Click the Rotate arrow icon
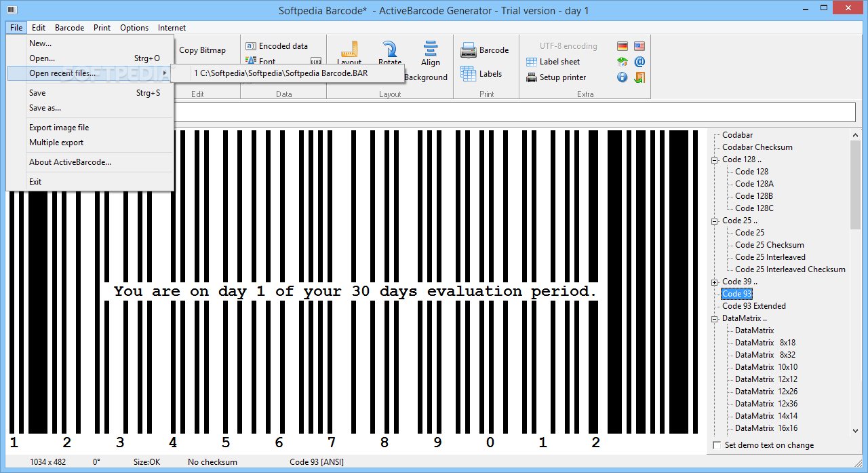This screenshot has height=473, width=868. point(389,49)
